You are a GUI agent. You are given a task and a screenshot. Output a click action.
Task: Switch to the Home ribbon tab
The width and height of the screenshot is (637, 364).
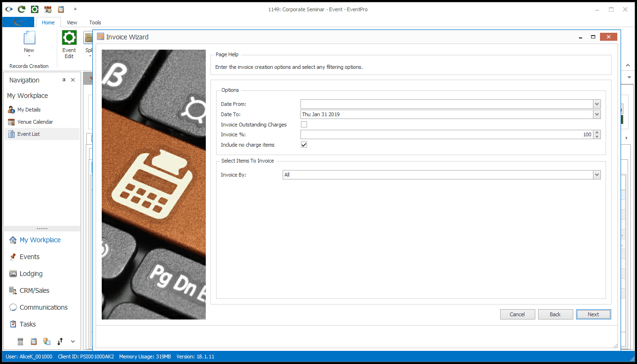tap(48, 22)
